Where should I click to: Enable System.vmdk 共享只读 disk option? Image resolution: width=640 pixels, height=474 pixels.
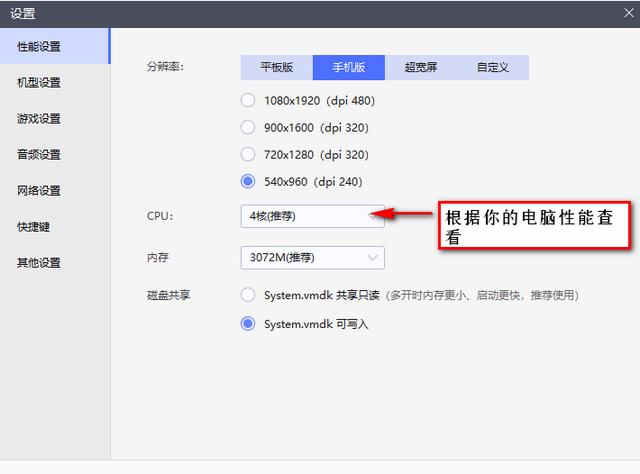click(x=249, y=295)
